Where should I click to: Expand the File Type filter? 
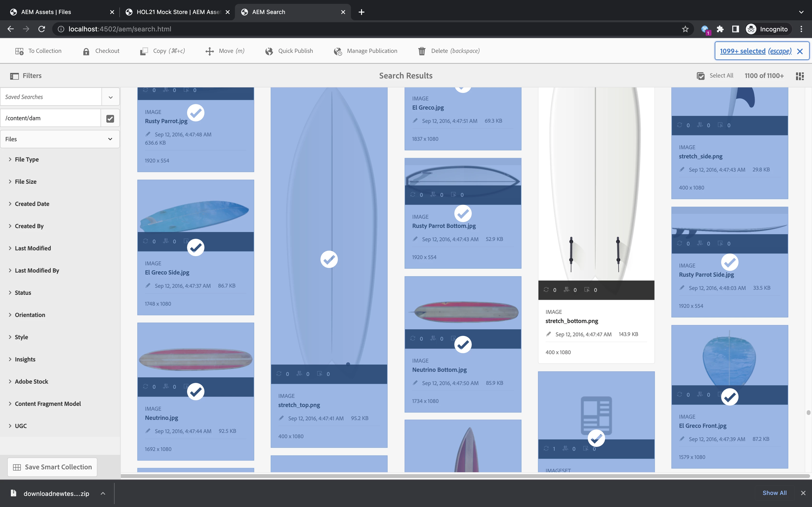[27, 160]
